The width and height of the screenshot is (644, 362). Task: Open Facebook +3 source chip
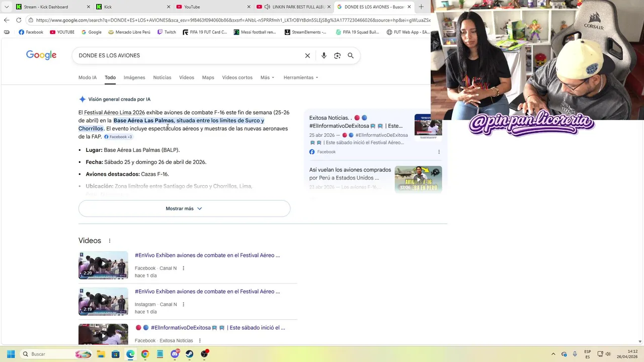[118, 137]
